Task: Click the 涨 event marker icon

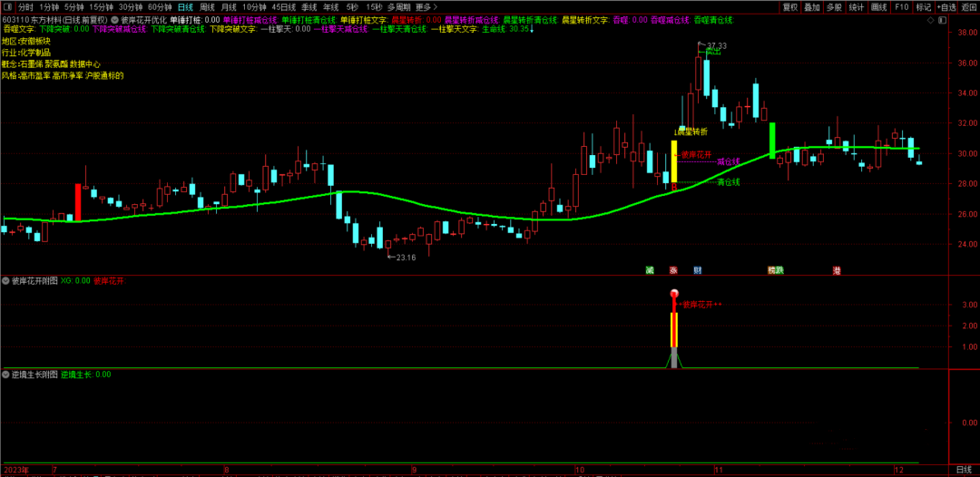Action: pyautogui.click(x=673, y=270)
